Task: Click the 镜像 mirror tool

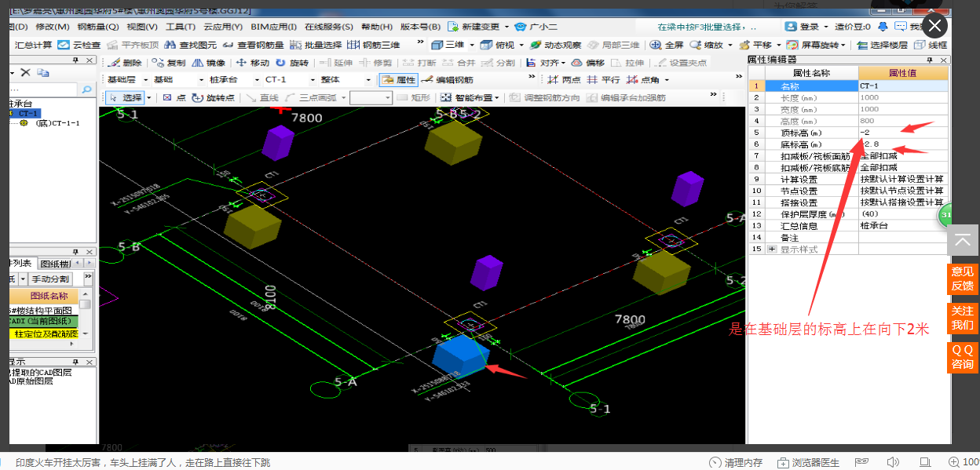Action: (209, 62)
